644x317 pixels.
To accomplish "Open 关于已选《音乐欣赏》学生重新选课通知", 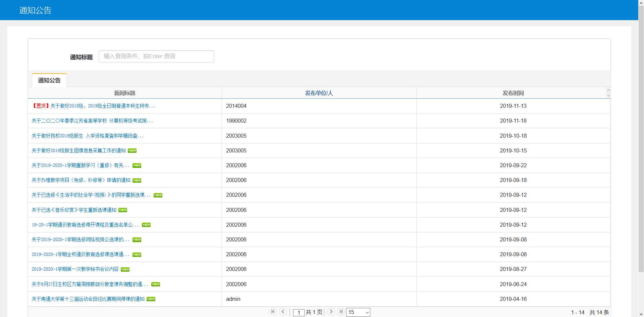I will [74, 210].
